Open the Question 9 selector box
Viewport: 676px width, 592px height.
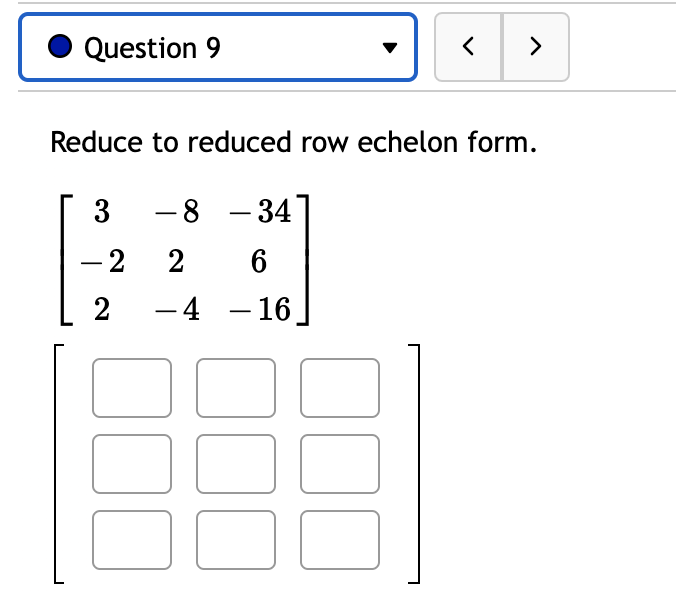coord(218,47)
